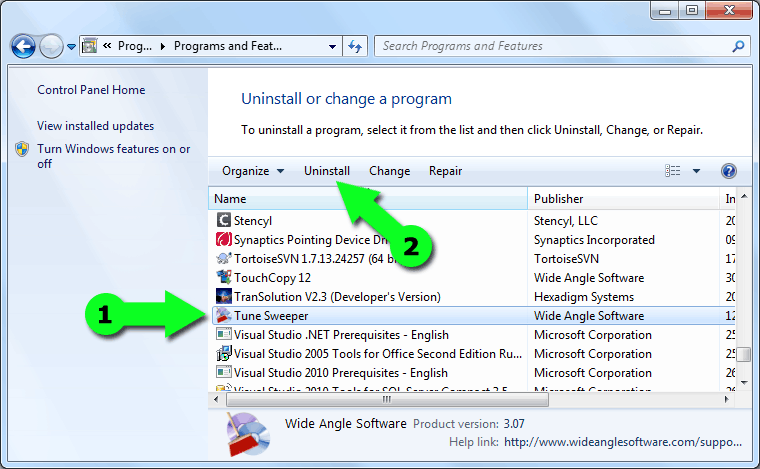Select the TouchCopy 12 row
Screen dimensions: 760x469
pos(473,278)
